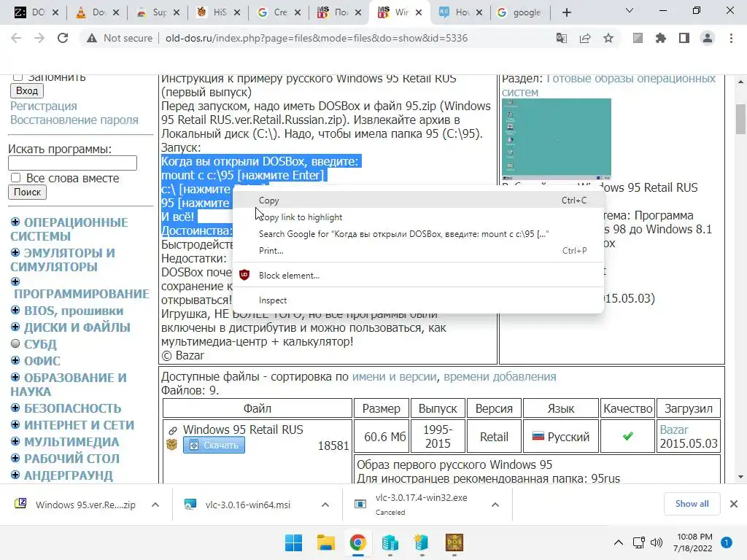
Task: Click the Поиск search button
Action: click(x=27, y=192)
